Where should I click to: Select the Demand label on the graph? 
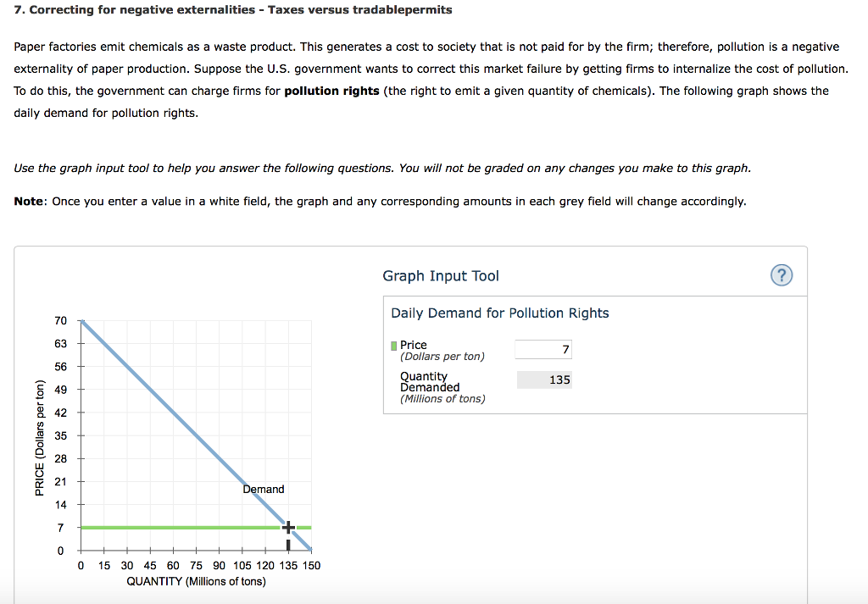pyautogui.click(x=264, y=490)
